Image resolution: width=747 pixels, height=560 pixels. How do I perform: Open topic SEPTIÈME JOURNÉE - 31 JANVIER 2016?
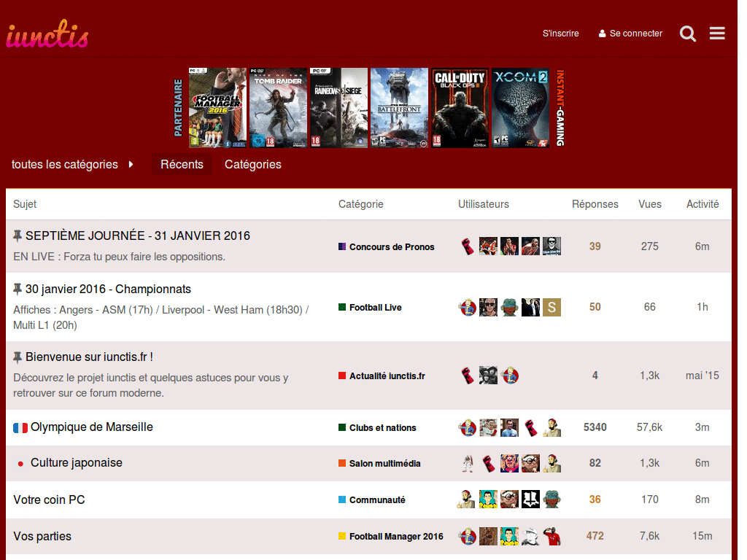coord(138,236)
